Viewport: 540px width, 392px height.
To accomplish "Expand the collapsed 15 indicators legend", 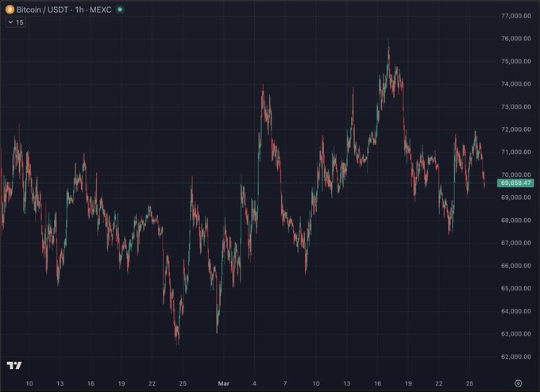I will coord(15,22).
